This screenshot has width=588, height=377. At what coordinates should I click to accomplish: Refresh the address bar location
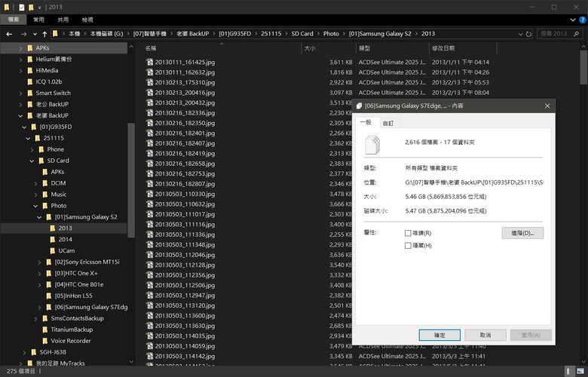(x=528, y=34)
